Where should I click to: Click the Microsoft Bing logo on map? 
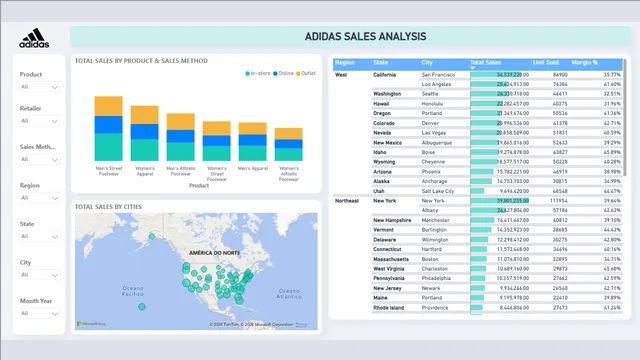(x=91, y=324)
